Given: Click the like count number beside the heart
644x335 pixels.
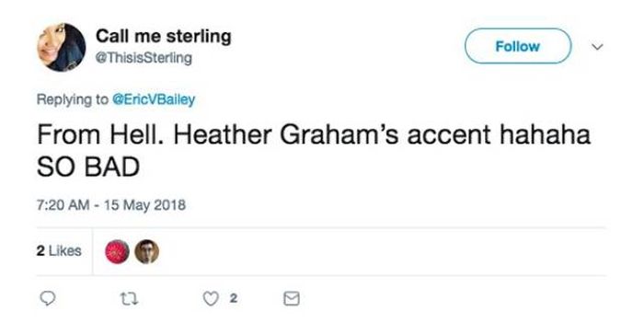Looking at the screenshot, I should click(234, 298).
